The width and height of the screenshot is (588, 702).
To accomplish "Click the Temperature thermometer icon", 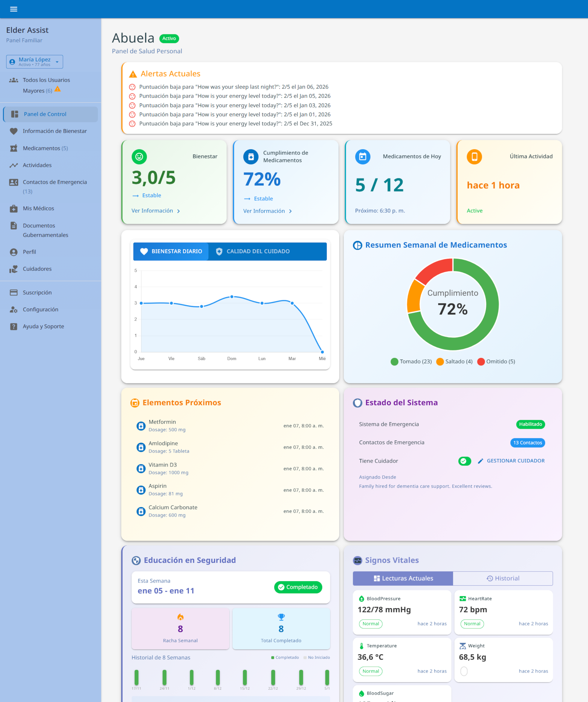I will (362, 646).
